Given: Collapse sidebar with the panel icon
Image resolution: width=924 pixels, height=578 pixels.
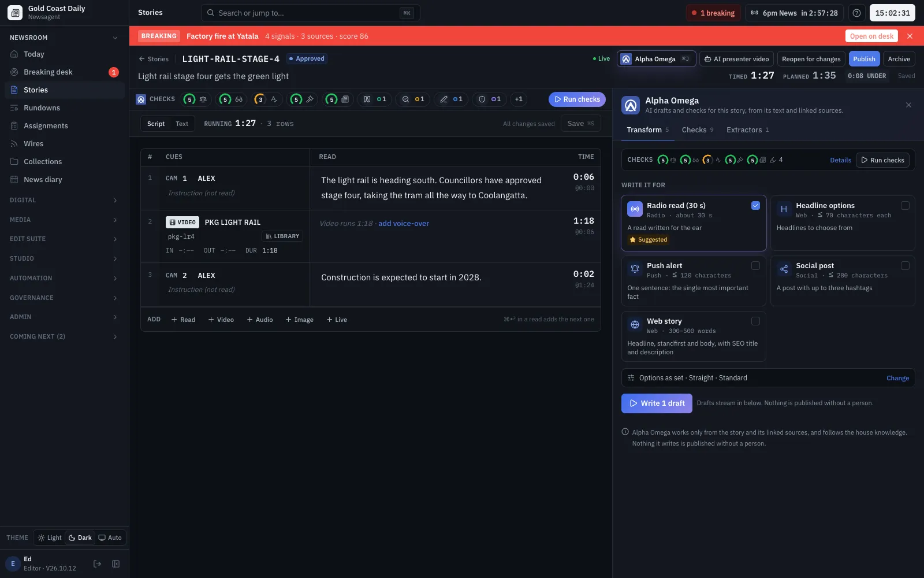Looking at the screenshot, I should [115, 564].
